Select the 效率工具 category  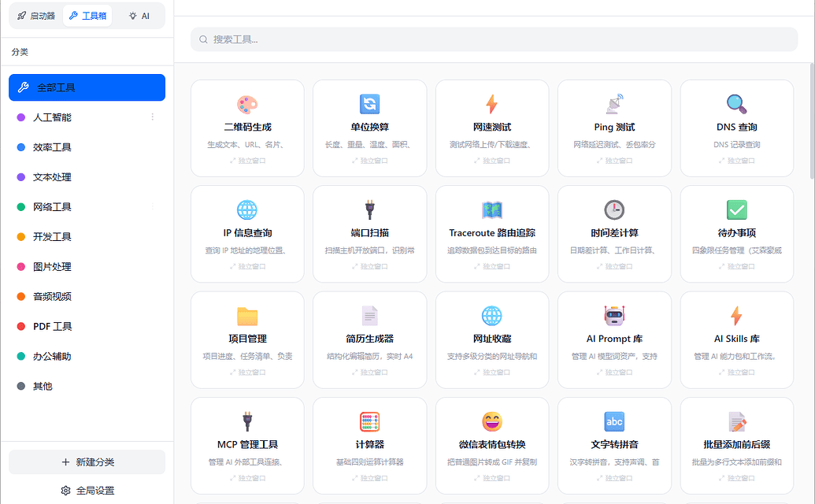87,147
